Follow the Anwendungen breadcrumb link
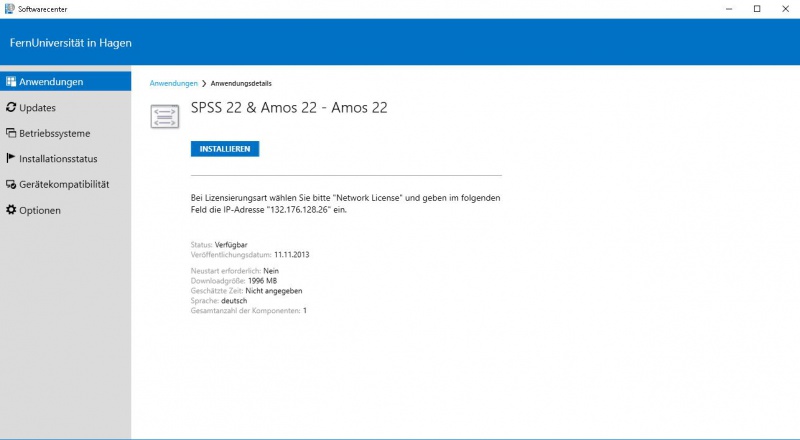The image size is (800, 440). tap(173, 83)
